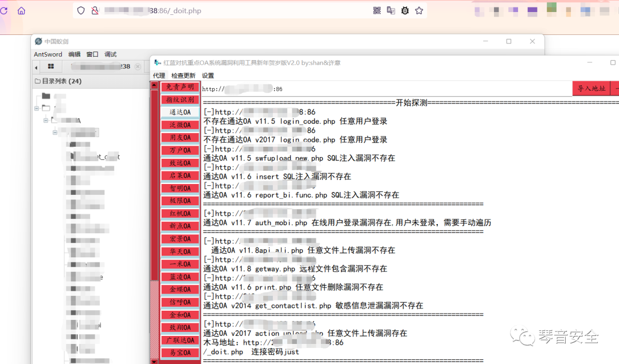This screenshot has width=619, height=364.
Task: Collapse the folder node ending in letter A
Action: coord(46,120)
